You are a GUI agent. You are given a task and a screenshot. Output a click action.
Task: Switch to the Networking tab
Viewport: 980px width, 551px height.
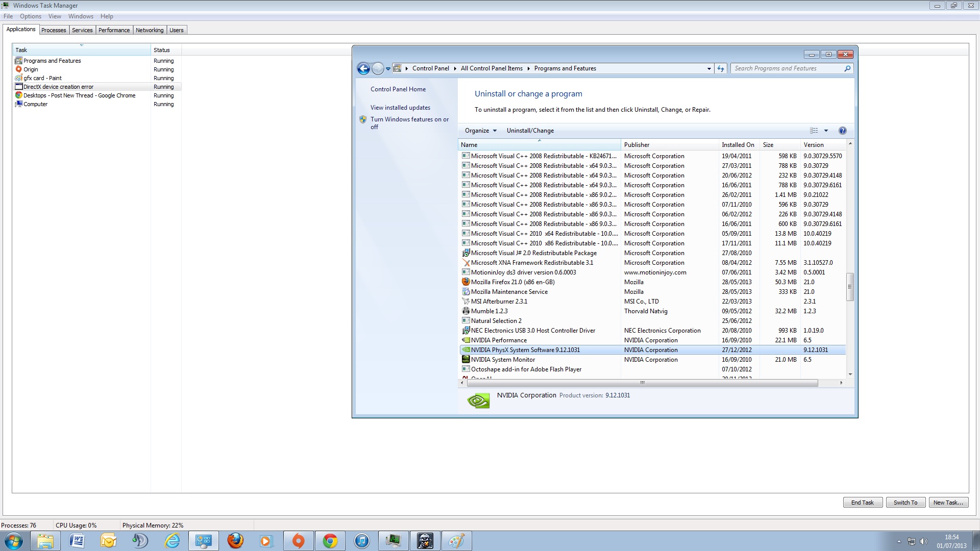(150, 30)
